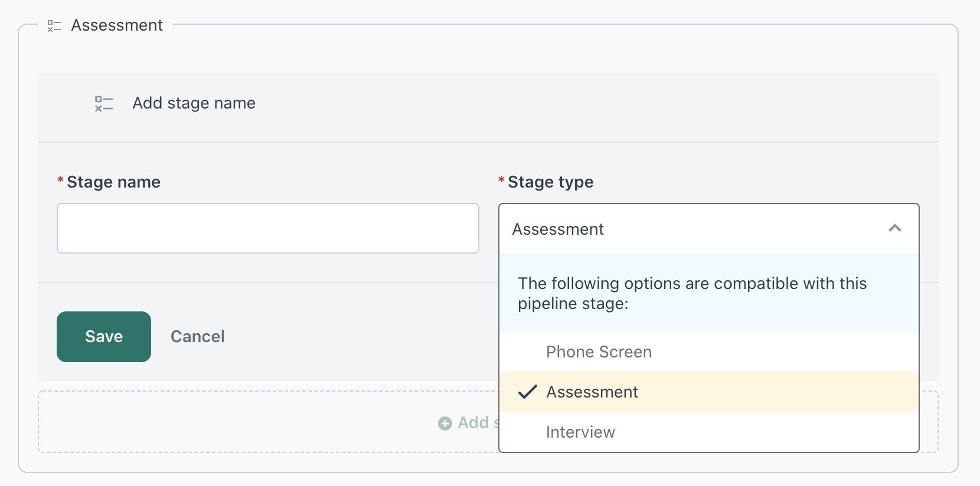Pick Interview as the stage type
Screen dimensions: 980x486
tap(709, 432)
